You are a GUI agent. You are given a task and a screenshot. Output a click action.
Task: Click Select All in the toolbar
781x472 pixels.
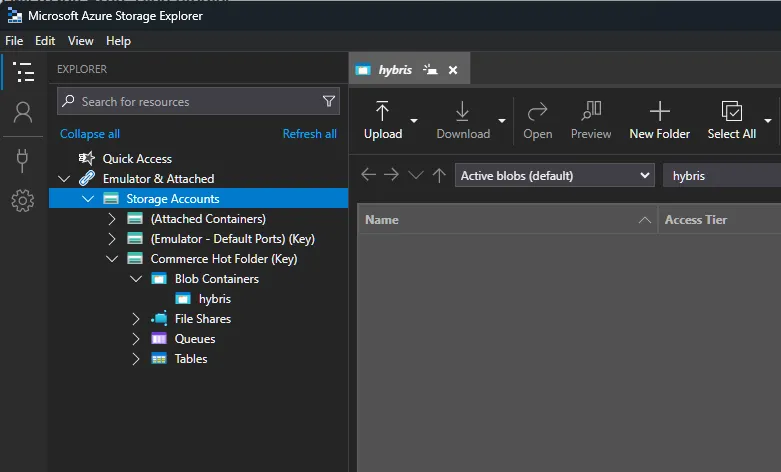732,120
